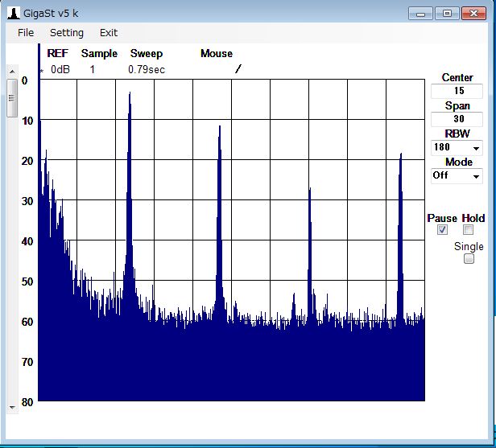Click the 0.79sec sweep time value
Screen dimensions: 496x448
point(147,69)
